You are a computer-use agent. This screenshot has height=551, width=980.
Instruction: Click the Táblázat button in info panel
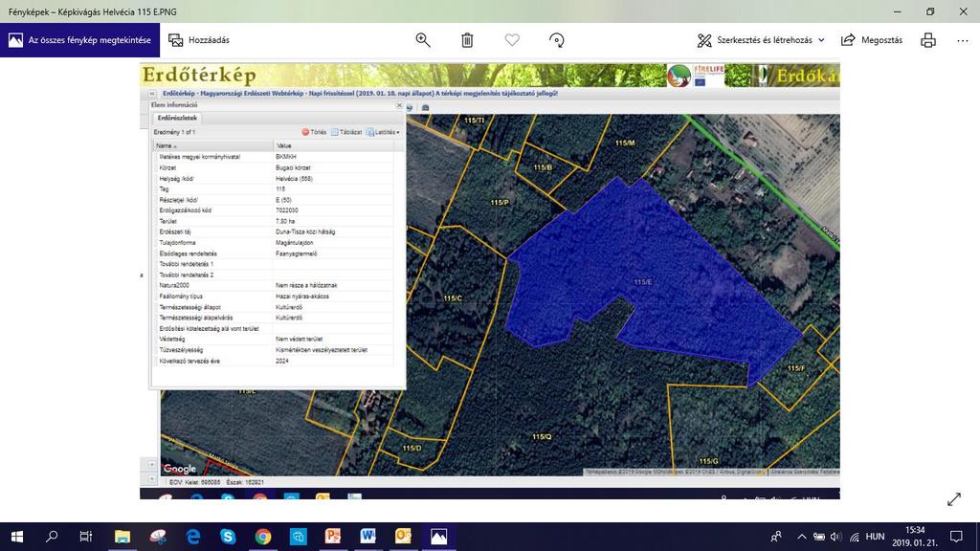point(346,132)
